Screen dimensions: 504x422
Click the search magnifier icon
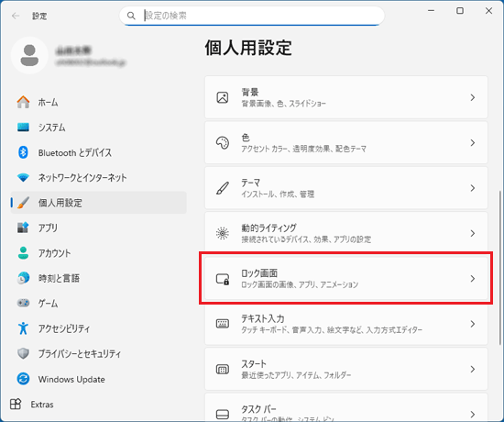(131, 16)
